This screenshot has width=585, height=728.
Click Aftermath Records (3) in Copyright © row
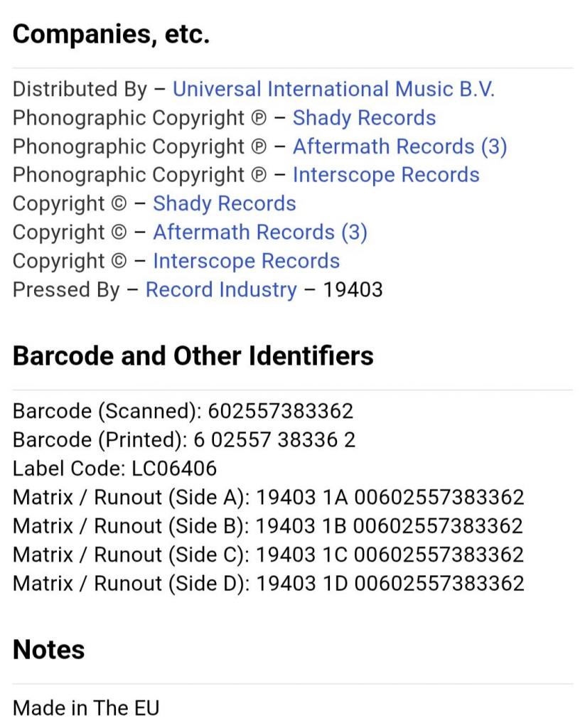pos(260,232)
